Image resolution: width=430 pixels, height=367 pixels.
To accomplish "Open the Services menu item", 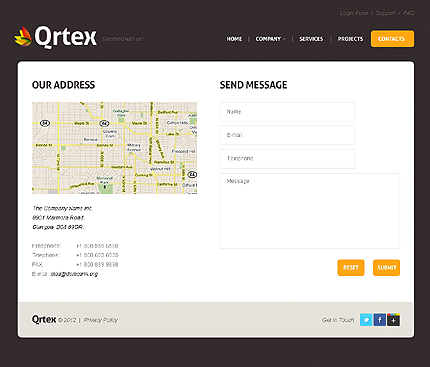I will 311,39.
